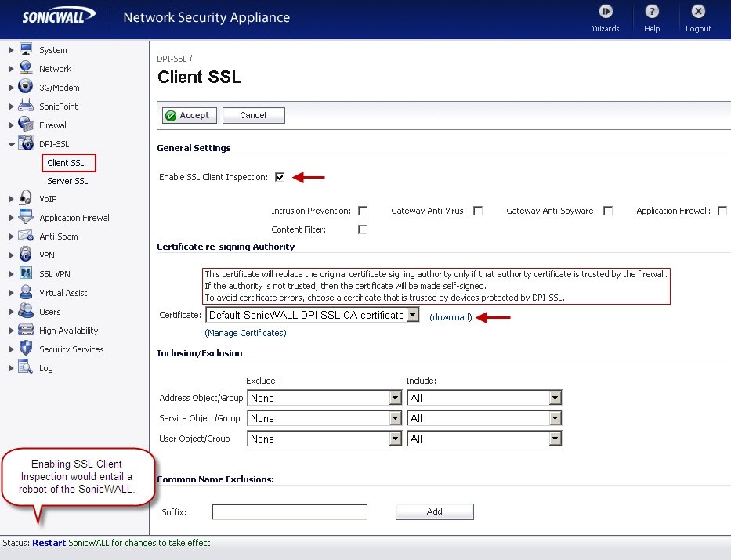
Task: Disable SSL Client Inspection
Action: (280, 176)
